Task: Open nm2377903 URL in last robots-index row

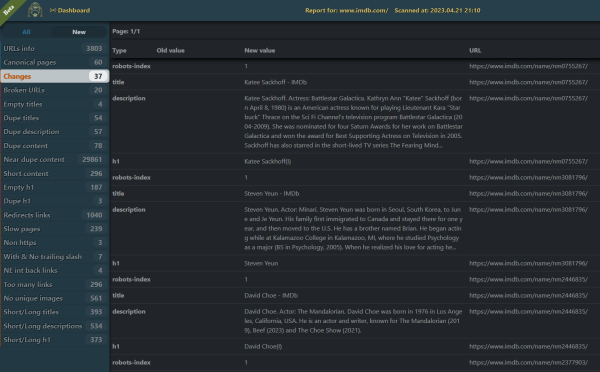Action: 528,362
